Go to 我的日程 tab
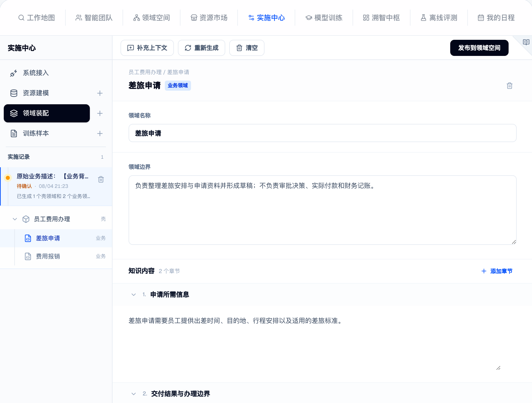Screen dimensions: 532x403 point(496,18)
